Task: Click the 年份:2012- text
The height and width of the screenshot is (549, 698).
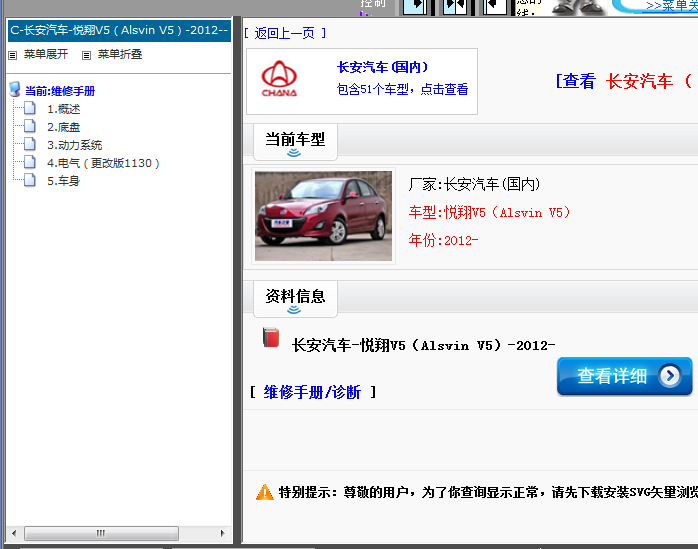Action: 443,240
